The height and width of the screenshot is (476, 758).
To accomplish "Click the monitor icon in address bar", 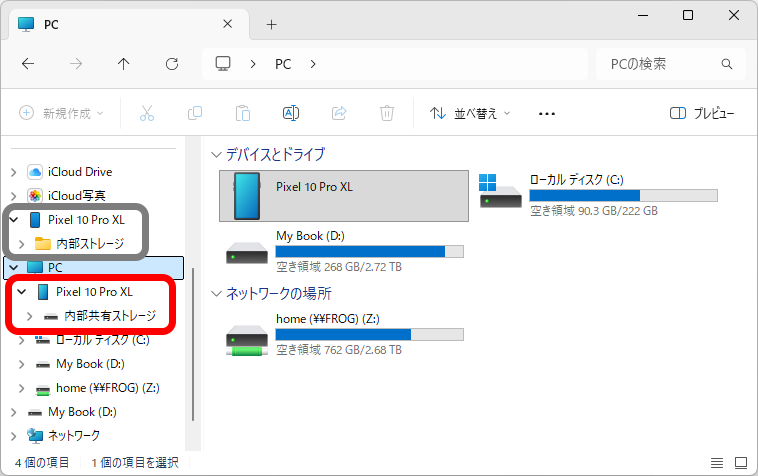I will tap(223, 64).
